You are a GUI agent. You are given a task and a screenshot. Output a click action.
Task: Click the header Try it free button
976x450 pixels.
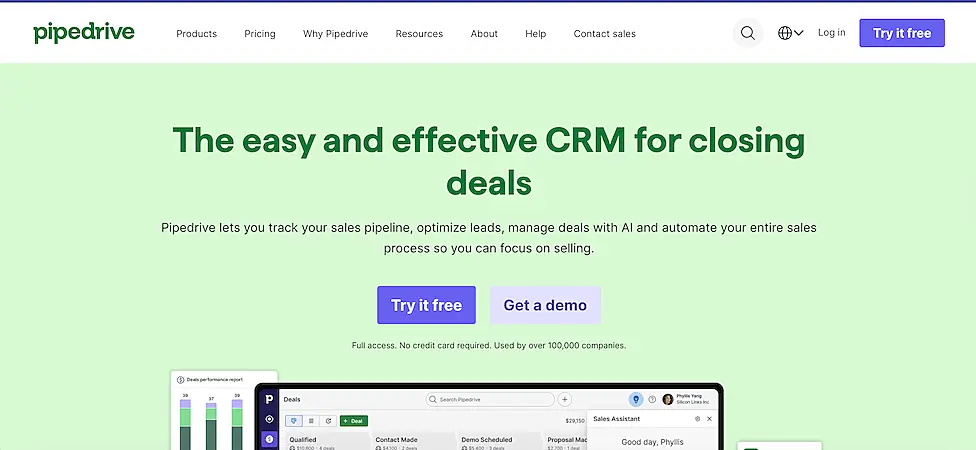pos(902,33)
